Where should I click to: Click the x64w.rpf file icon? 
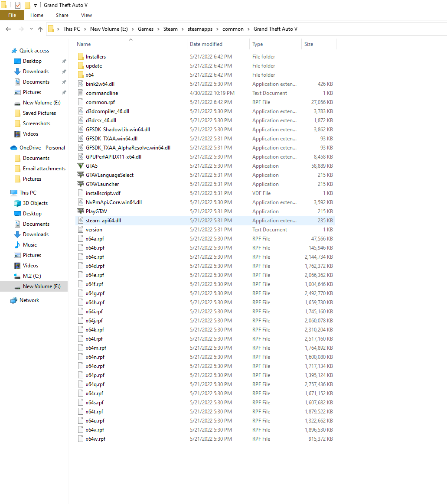tap(81, 439)
